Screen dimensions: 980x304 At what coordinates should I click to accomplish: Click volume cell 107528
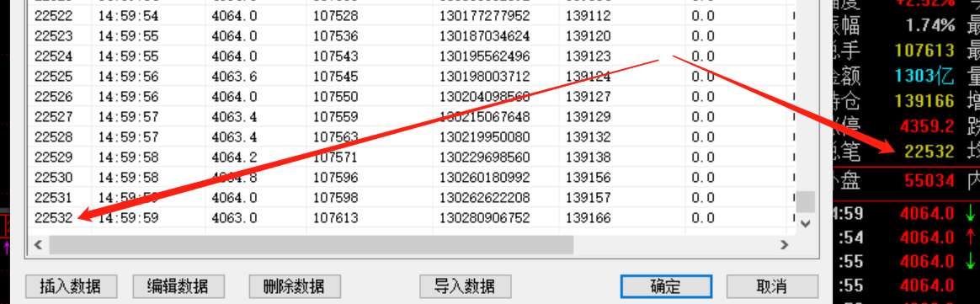pos(336,16)
